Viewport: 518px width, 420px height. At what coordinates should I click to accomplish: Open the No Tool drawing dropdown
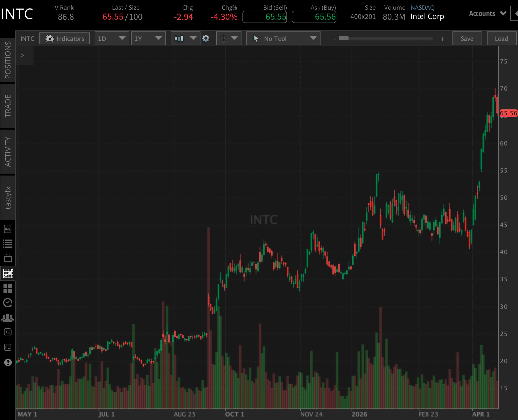click(x=283, y=38)
